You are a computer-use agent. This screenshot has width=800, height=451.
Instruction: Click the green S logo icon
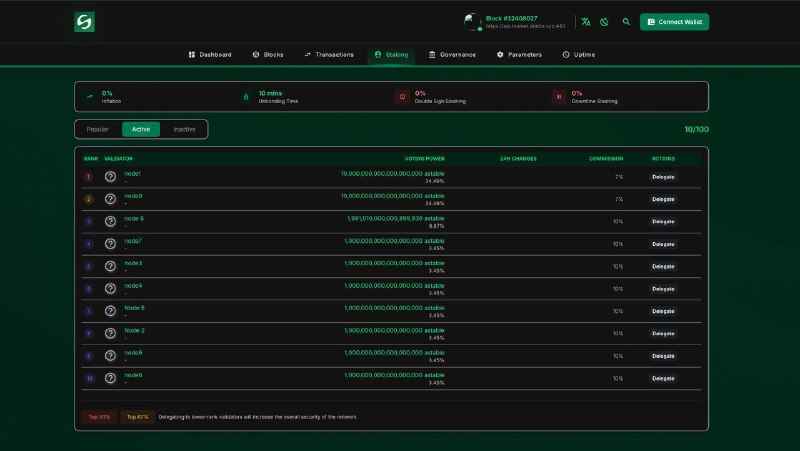84,22
